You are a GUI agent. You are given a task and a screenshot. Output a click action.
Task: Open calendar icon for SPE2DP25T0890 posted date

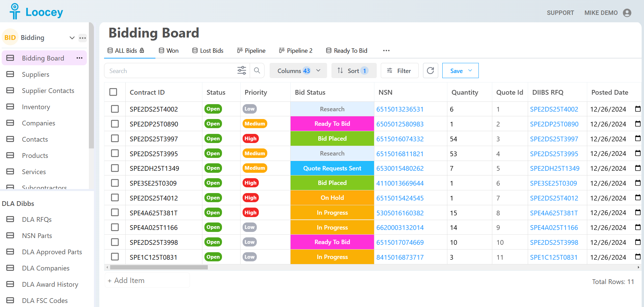pos(638,124)
